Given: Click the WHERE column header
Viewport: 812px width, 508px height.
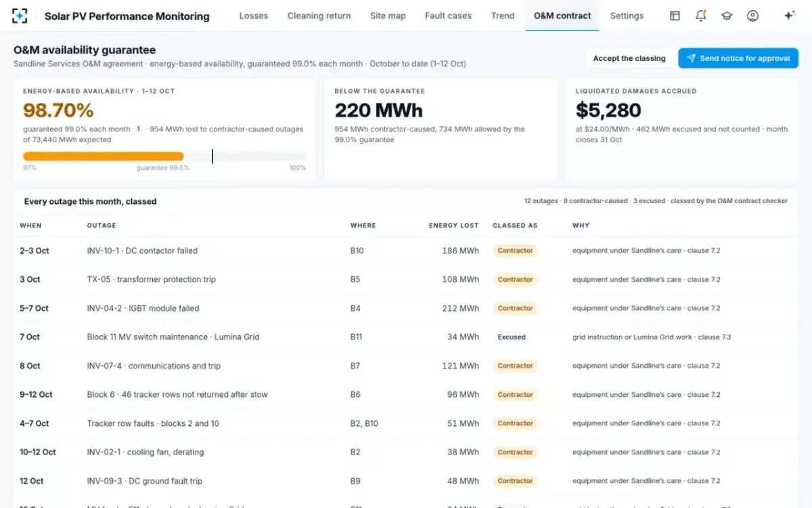Looking at the screenshot, I should click(x=363, y=226).
